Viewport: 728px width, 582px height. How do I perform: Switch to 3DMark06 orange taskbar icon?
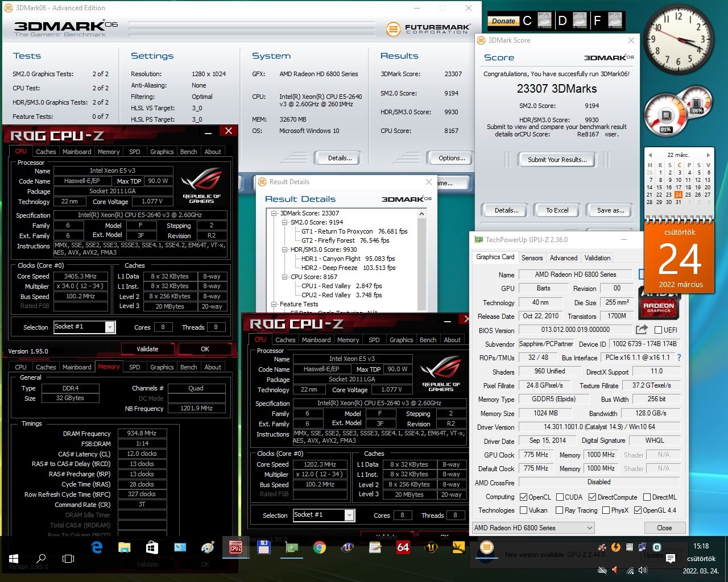pos(486,547)
